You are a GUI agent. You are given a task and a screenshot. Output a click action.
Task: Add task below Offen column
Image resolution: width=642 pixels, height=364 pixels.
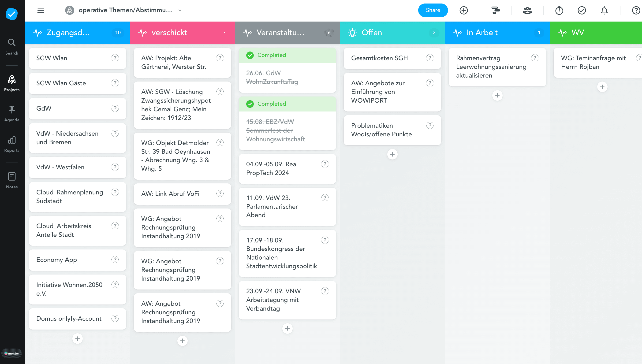392,154
